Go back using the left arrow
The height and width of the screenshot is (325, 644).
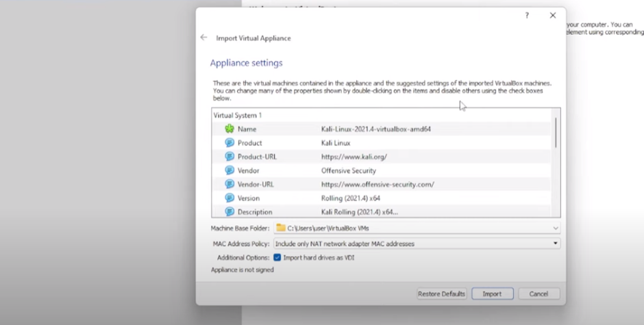203,38
